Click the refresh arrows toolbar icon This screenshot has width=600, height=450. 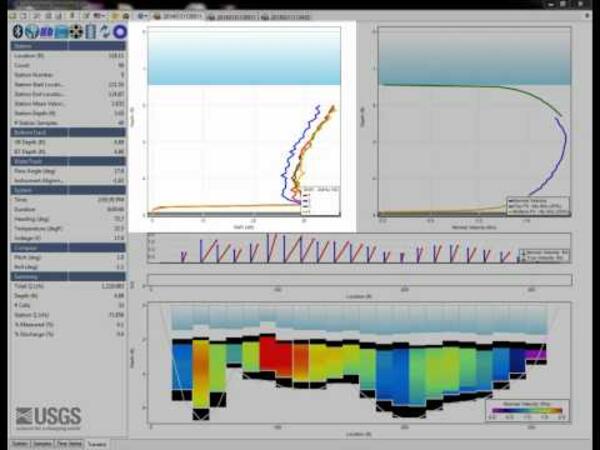(x=105, y=32)
